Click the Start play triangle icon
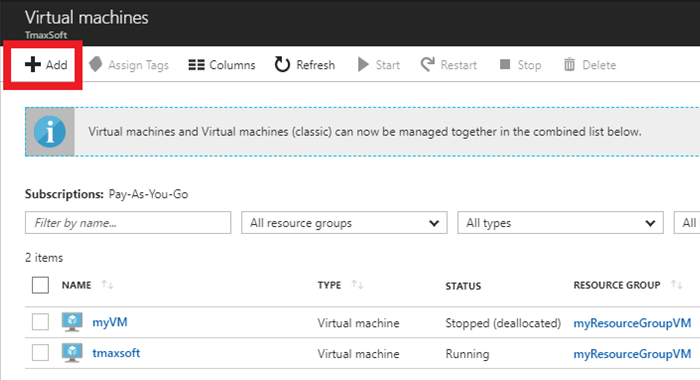 pos(363,64)
